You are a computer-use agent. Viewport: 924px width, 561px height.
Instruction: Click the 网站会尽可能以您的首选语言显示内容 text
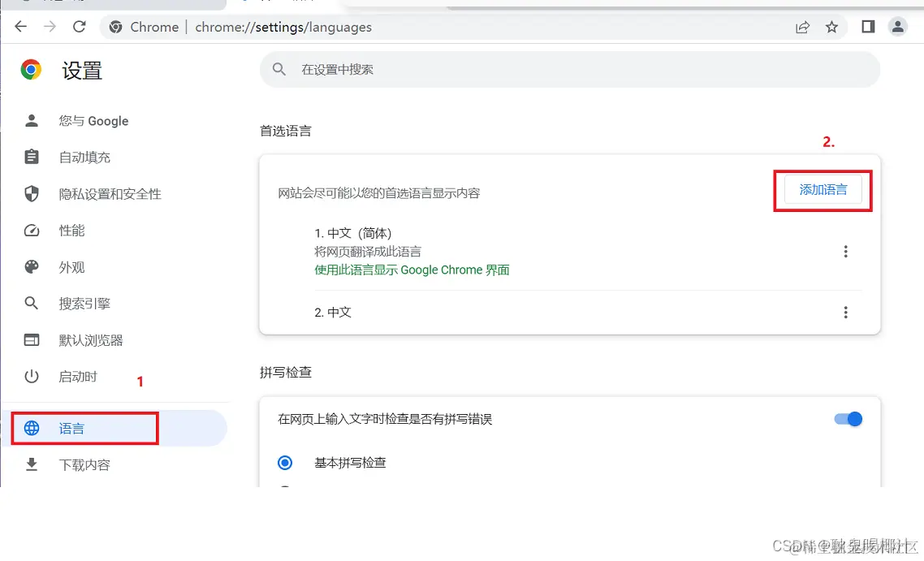[x=379, y=193]
